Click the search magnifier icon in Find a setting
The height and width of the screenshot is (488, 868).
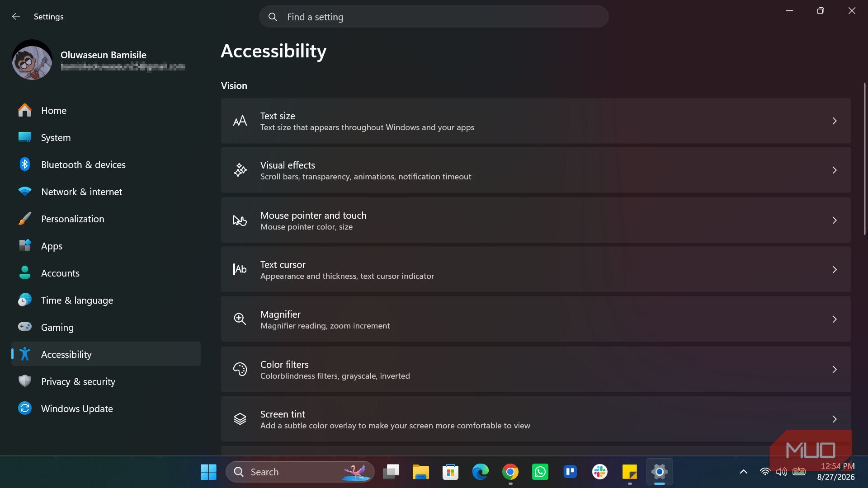tap(273, 17)
